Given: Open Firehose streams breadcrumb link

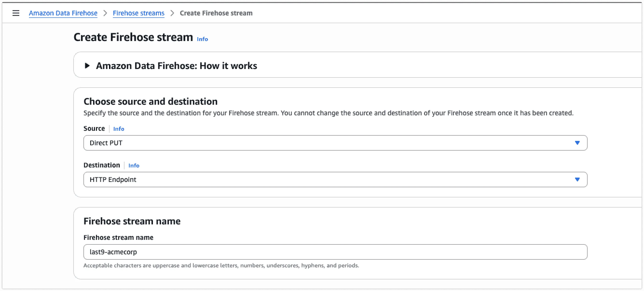Looking at the screenshot, I should click(x=138, y=13).
